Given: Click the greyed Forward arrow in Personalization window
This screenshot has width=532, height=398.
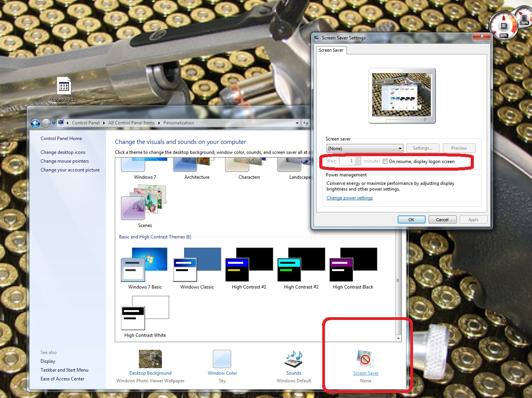Looking at the screenshot, I should point(46,123).
